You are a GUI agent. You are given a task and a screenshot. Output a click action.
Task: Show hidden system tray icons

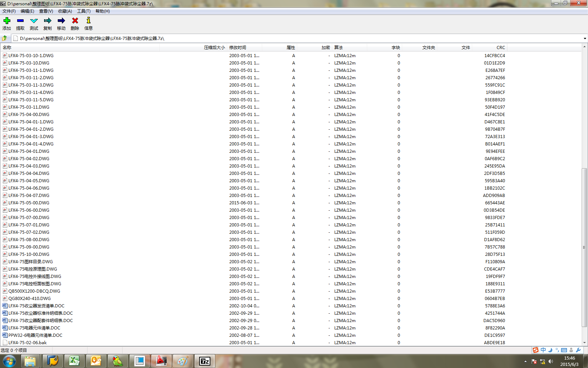[525, 361]
